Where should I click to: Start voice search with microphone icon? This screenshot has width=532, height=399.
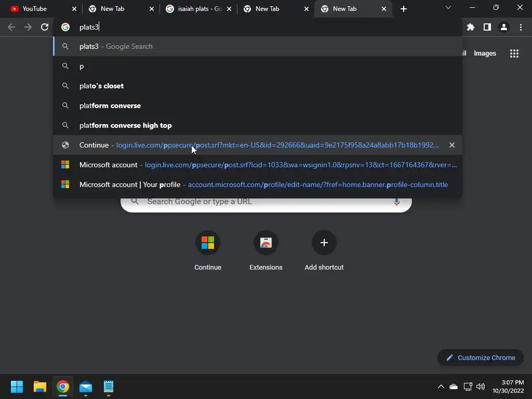[x=396, y=202]
